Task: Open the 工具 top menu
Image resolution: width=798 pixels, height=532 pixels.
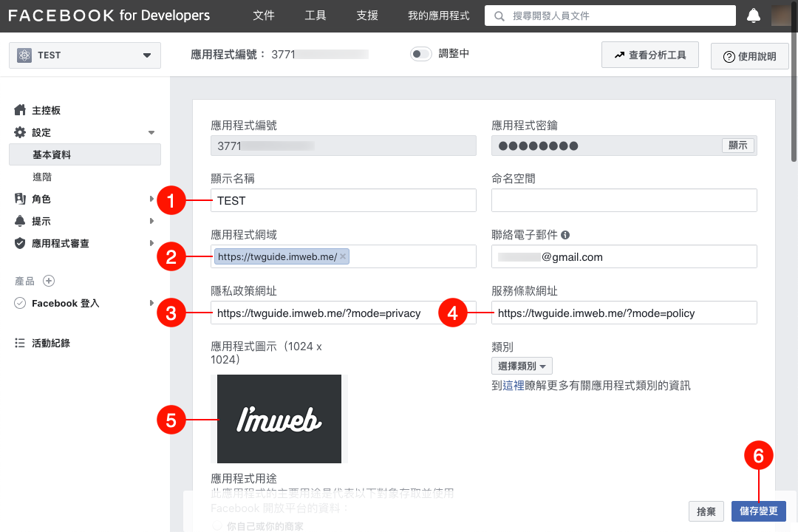Action: (x=315, y=16)
